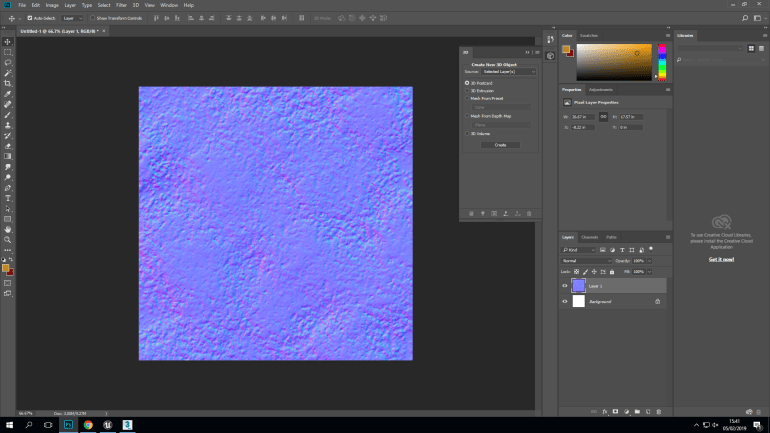Select the Crop tool
The height and width of the screenshot is (433, 770).
click(x=7, y=83)
